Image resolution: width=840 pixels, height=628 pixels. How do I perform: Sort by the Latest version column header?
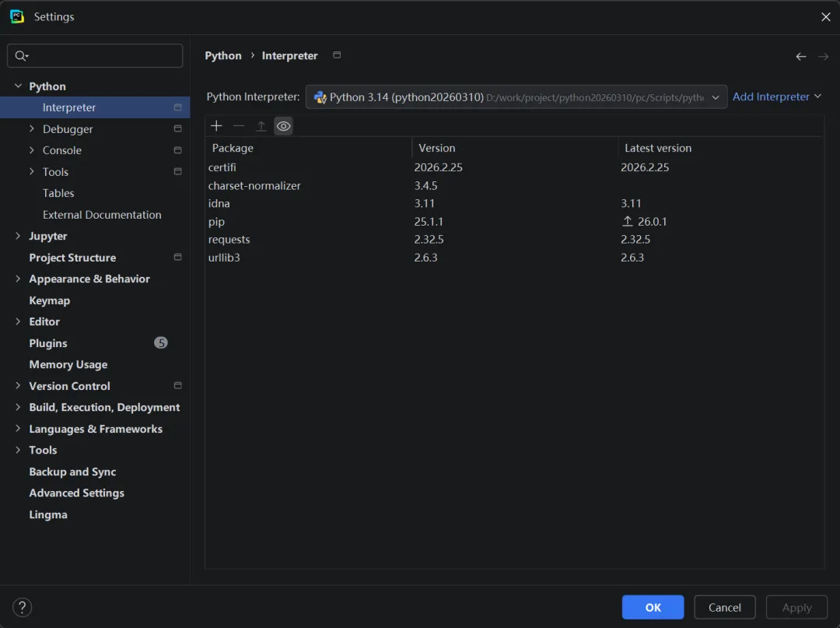[x=720, y=148]
